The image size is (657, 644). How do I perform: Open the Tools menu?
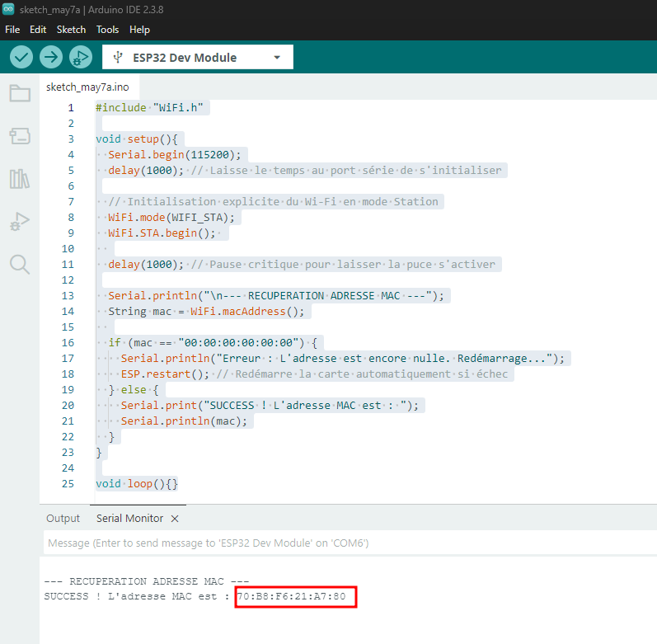point(108,30)
